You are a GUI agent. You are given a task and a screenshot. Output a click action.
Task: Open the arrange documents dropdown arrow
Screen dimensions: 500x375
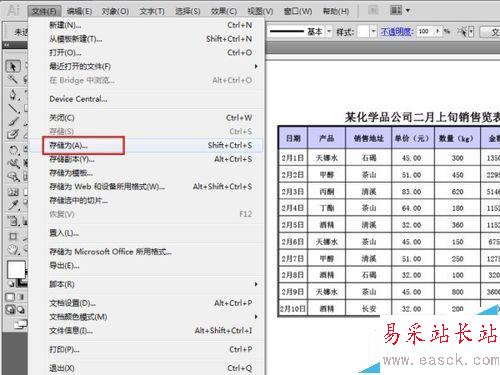pyautogui.click(x=408, y=11)
